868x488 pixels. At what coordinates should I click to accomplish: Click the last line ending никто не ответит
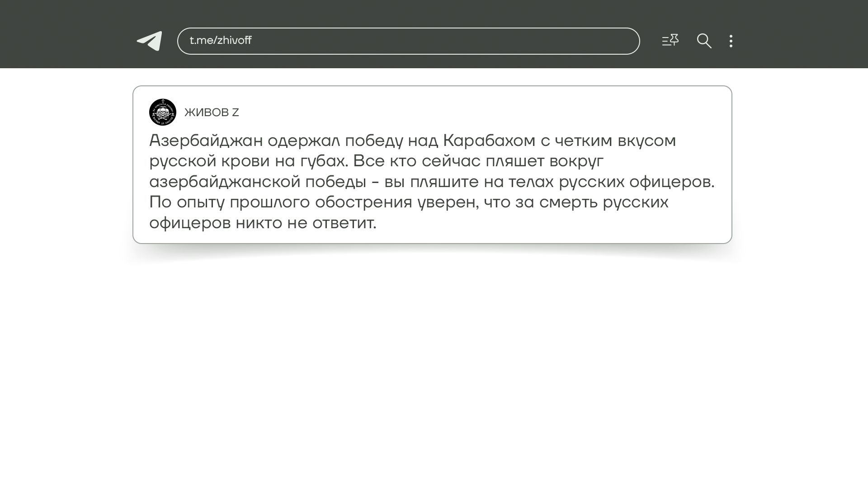coord(263,223)
